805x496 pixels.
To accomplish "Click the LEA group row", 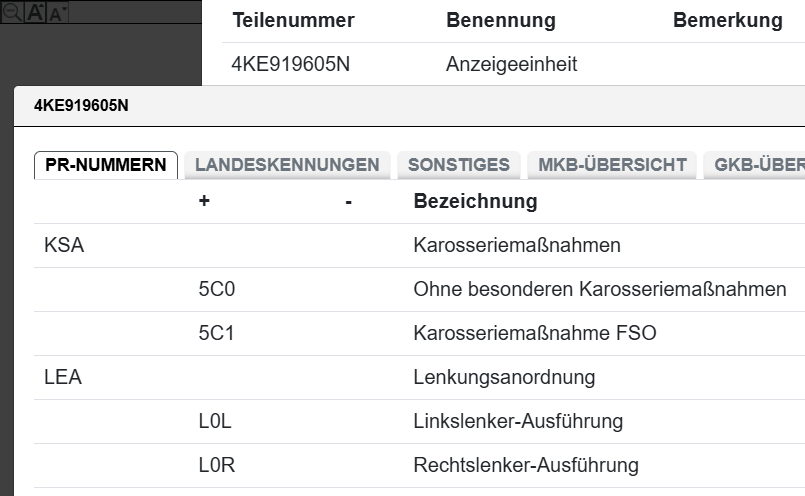I will tap(63, 377).
